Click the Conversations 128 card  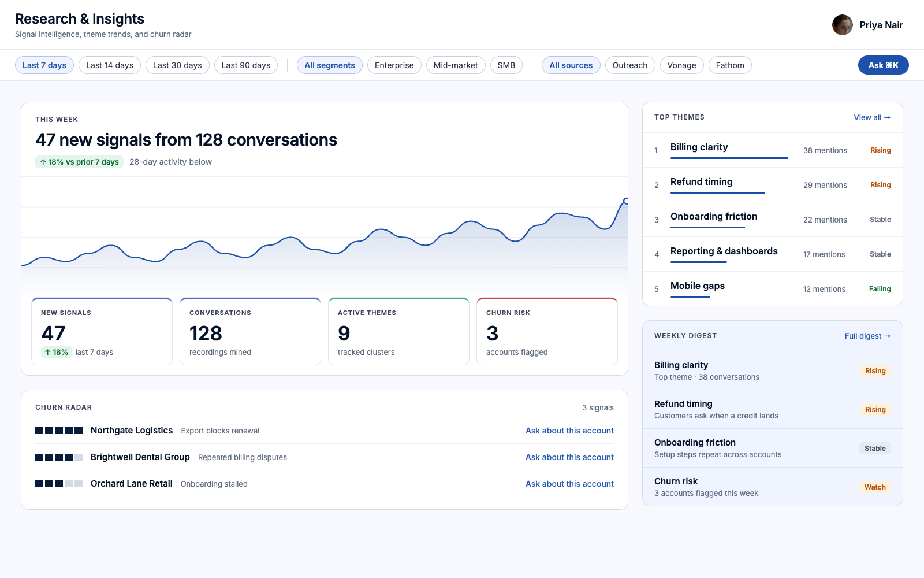coord(250,331)
